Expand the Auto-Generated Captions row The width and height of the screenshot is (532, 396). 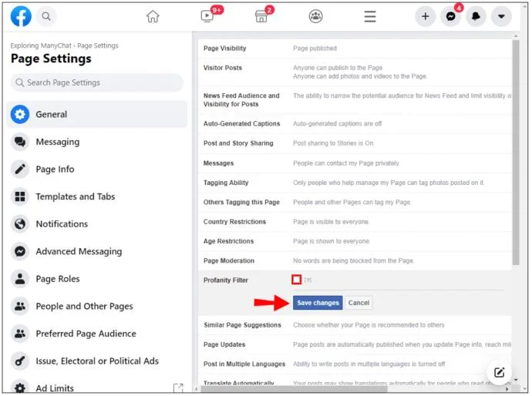355,124
